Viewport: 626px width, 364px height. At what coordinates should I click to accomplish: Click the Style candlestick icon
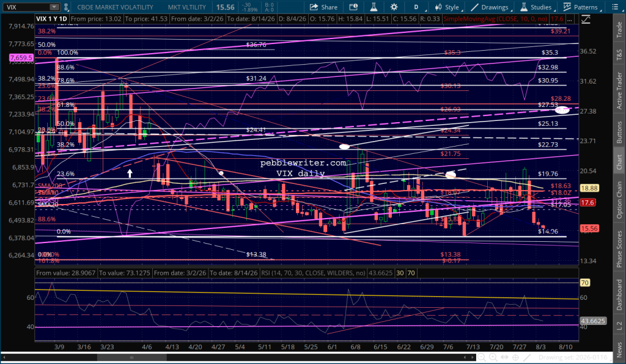tap(438, 7)
